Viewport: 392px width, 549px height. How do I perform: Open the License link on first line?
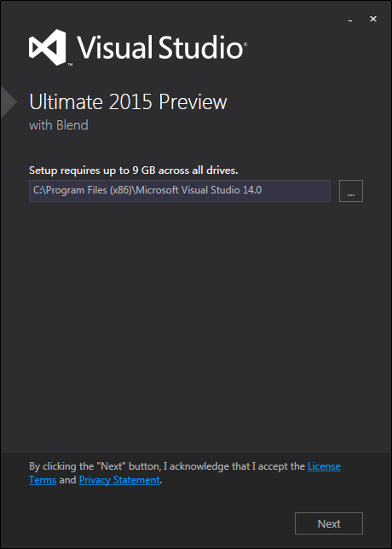[x=324, y=466]
